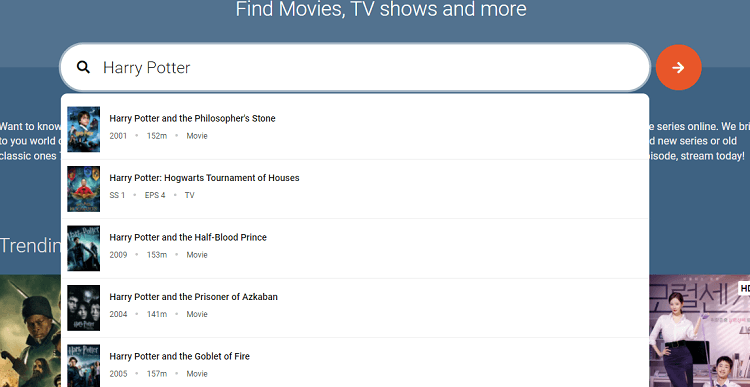
Task: Click the Movie label under Philosopher's Stone
Action: pyautogui.click(x=197, y=136)
